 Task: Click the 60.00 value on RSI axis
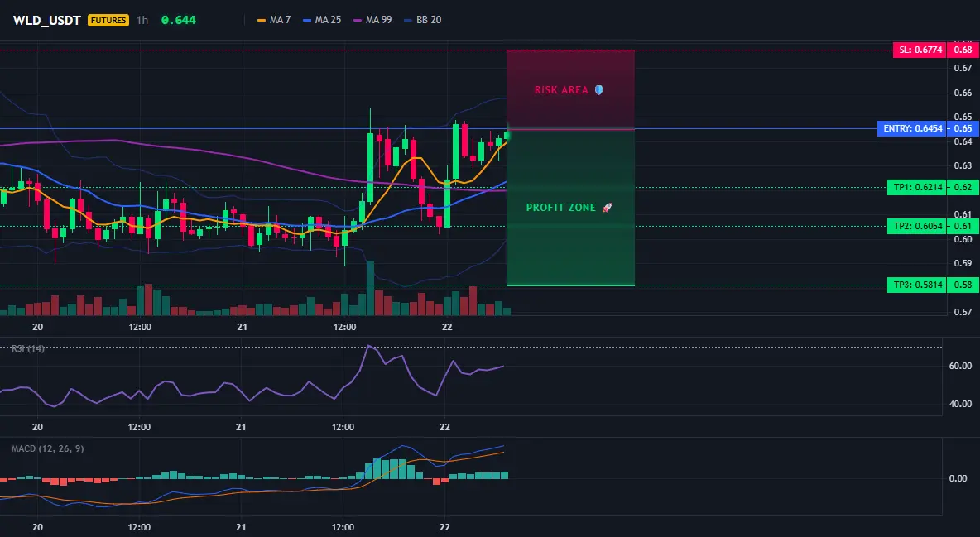(x=960, y=366)
